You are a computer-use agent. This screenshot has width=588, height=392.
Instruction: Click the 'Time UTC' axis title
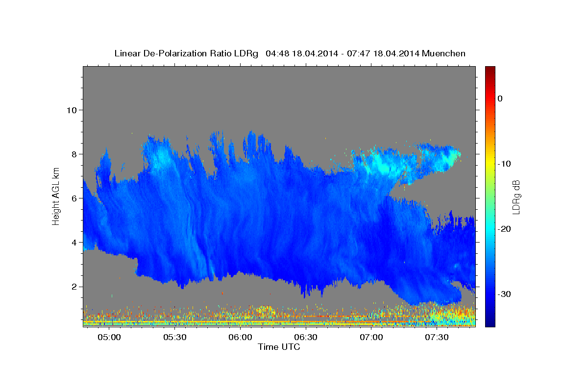pos(279,347)
